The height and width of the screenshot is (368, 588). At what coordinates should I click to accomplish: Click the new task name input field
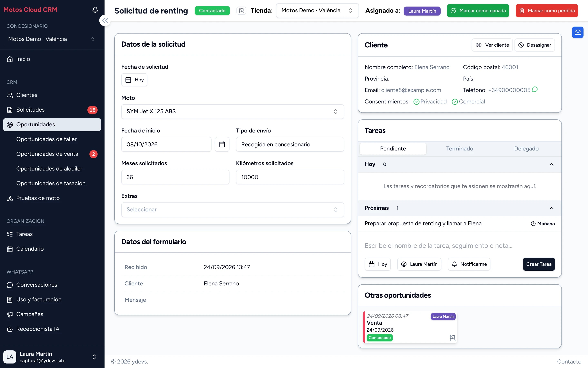pyautogui.click(x=459, y=246)
